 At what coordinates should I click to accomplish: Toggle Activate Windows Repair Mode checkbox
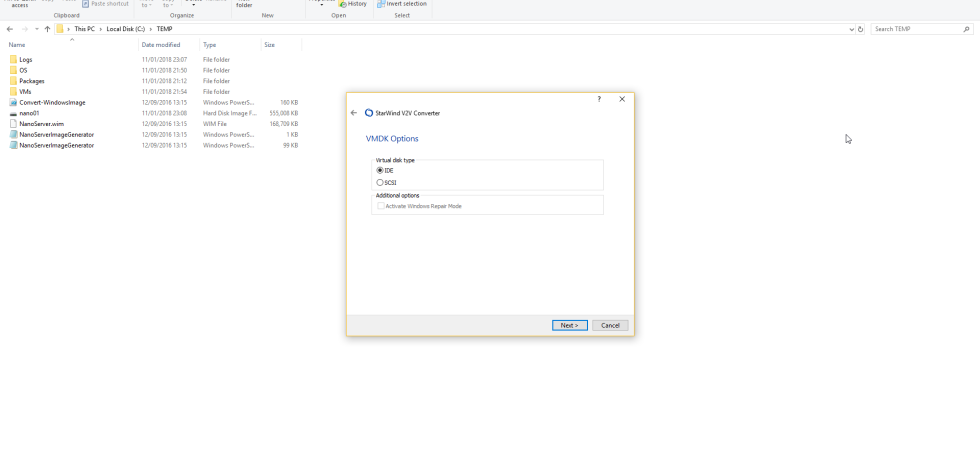tap(381, 206)
